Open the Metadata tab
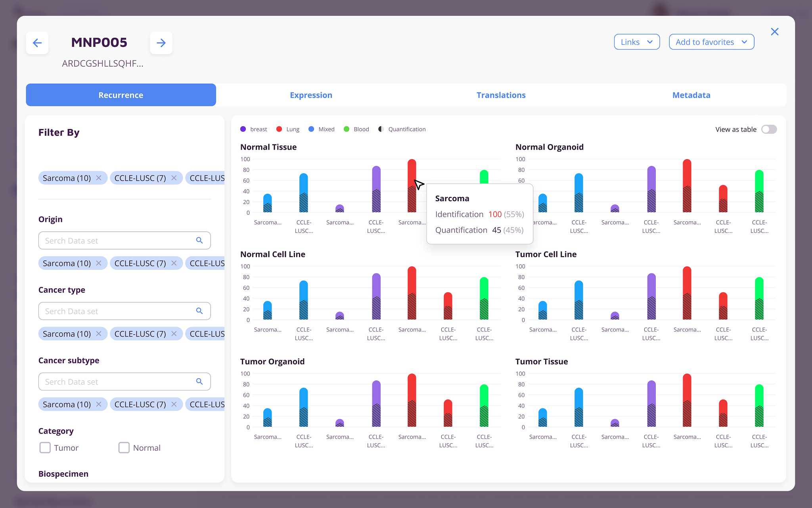The height and width of the screenshot is (508, 812). 691,95
